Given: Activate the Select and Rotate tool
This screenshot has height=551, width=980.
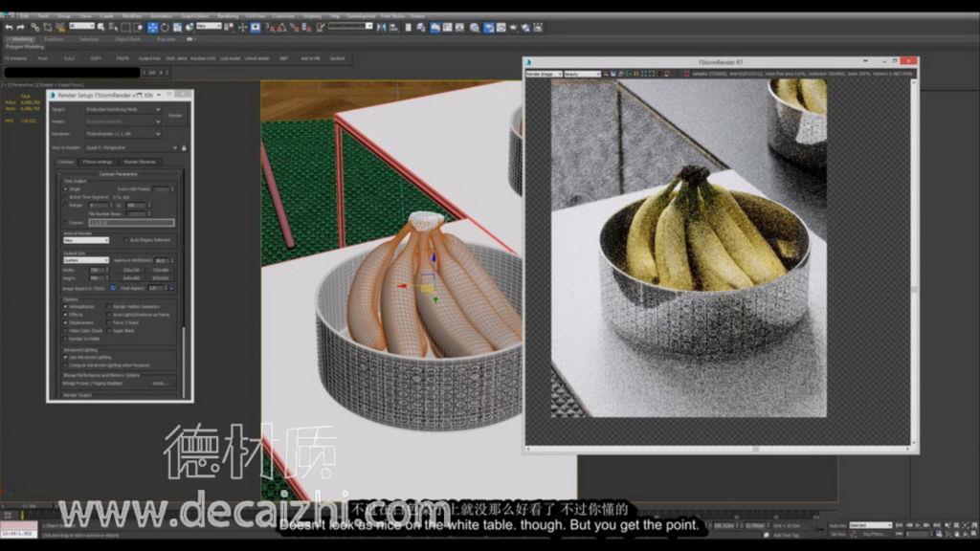Looking at the screenshot, I should tap(165, 28).
